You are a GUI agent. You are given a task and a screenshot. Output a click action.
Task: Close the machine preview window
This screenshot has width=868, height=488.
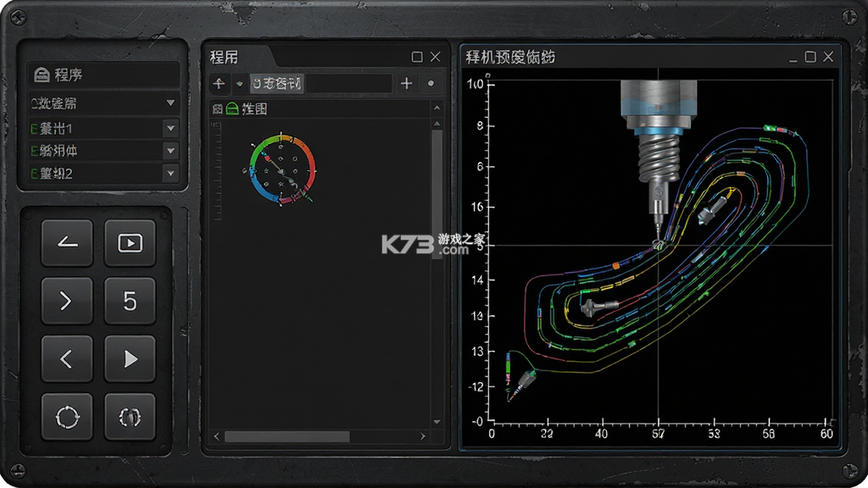point(828,57)
